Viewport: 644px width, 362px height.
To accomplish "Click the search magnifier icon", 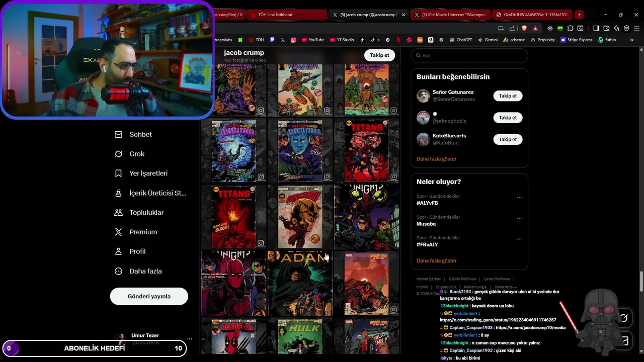I will pos(418,55).
